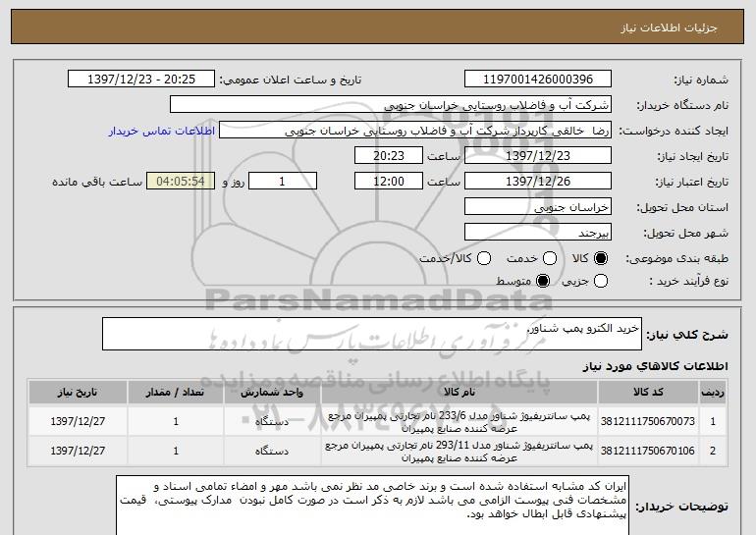This screenshot has width=756, height=535.
Task: Click creation time field 20:23
Action: 389,156
